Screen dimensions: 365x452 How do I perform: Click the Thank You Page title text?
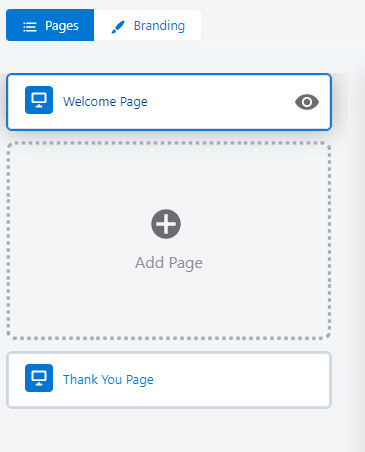(x=108, y=380)
